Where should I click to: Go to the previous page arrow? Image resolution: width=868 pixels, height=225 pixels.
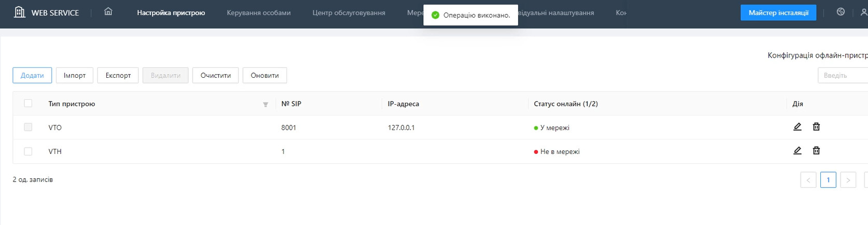(x=808, y=180)
